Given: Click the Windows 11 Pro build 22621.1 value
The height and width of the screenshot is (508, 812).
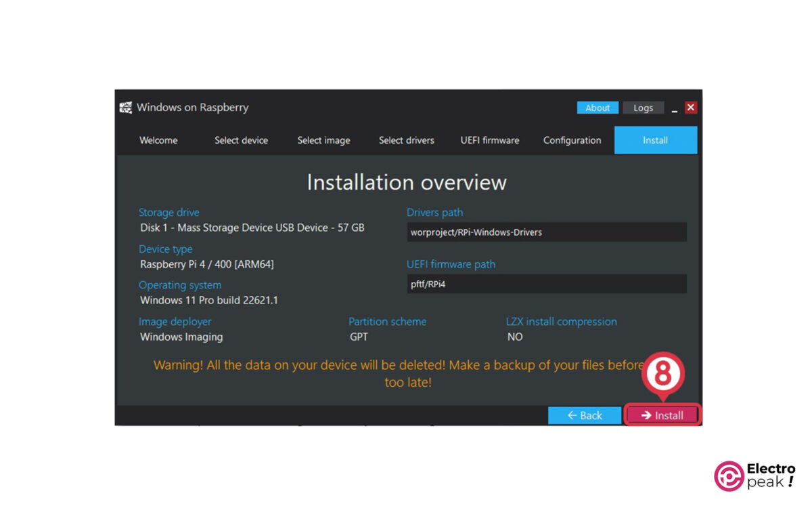Looking at the screenshot, I should point(209,300).
